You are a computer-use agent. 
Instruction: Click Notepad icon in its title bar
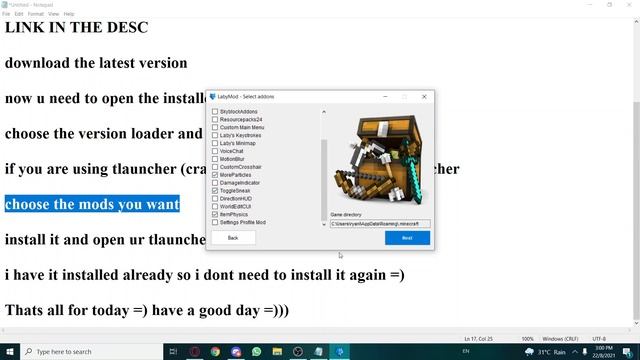pyautogui.click(x=4, y=4)
